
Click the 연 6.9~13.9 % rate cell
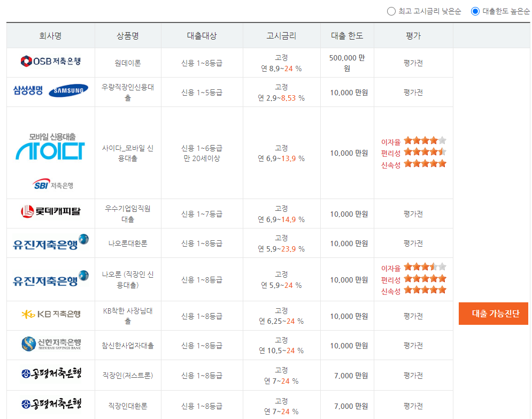click(281, 153)
